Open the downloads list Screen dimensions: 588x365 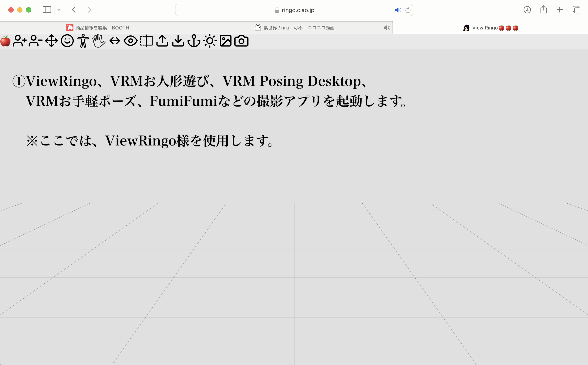pos(527,10)
